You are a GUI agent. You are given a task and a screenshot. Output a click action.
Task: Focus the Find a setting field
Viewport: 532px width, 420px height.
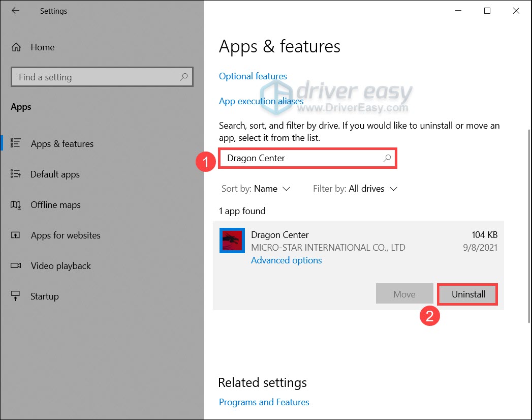coord(102,77)
